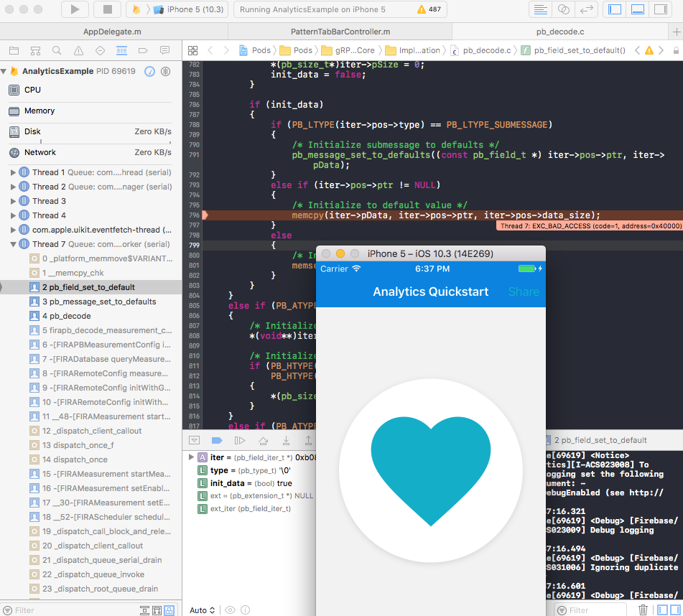Open the Auto variables scope dropdown

[x=202, y=610]
